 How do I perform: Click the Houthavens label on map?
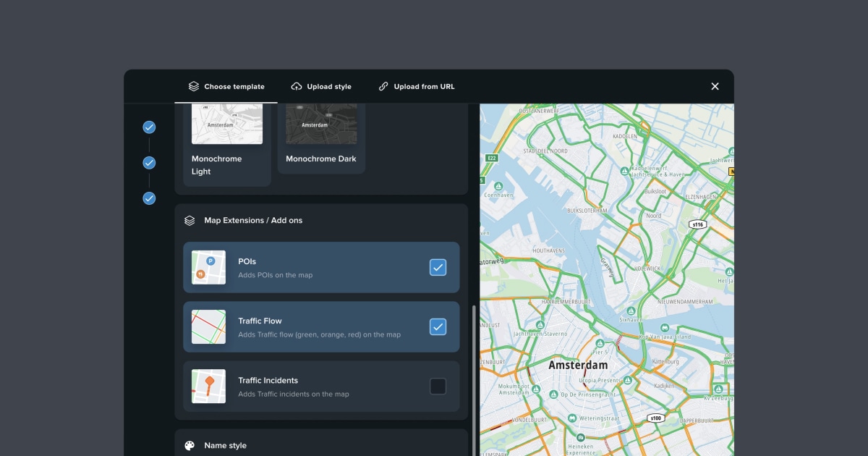tap(550, 250)
